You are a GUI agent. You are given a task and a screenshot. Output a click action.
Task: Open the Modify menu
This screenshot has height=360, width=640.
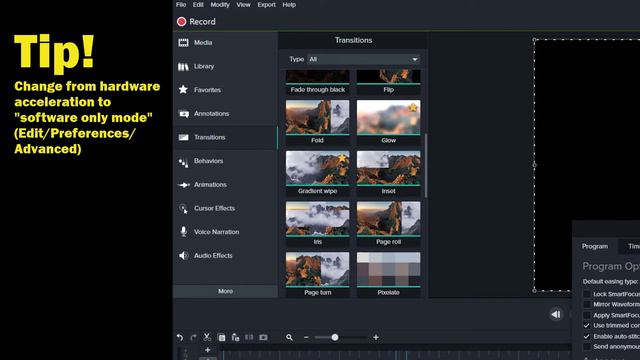(x=220, y=4)
